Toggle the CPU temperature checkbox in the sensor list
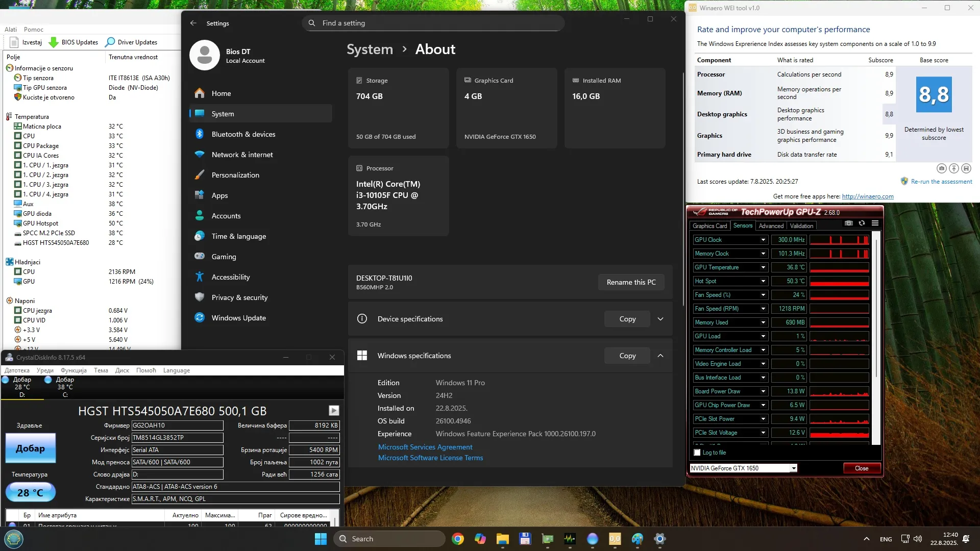980x551 pixels. [18, 136]
